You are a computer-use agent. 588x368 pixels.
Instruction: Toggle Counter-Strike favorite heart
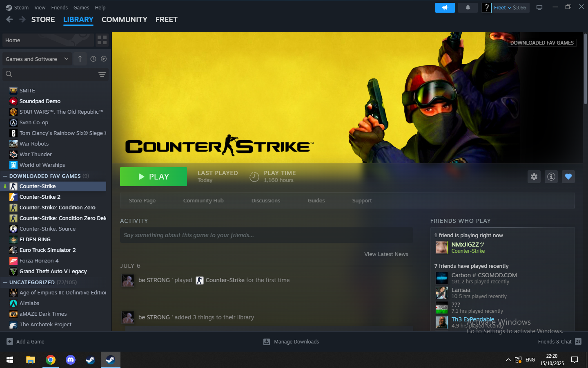568,177
